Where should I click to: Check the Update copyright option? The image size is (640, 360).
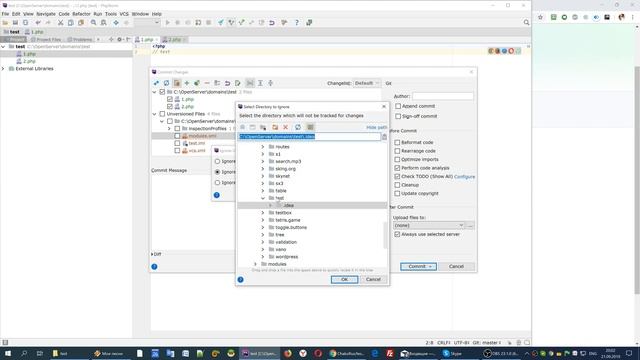(x=397, y=193)
